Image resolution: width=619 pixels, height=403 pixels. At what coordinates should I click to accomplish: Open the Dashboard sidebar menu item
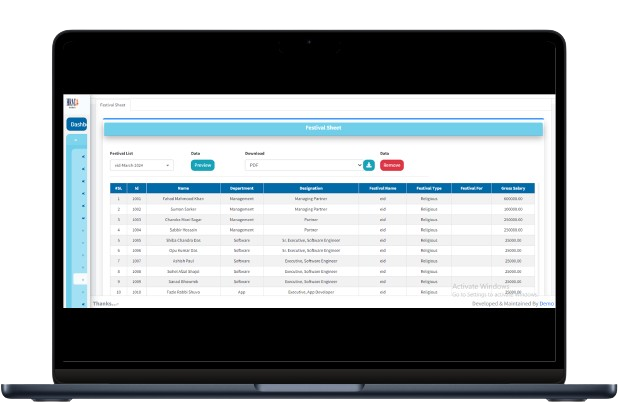(78, 124)
